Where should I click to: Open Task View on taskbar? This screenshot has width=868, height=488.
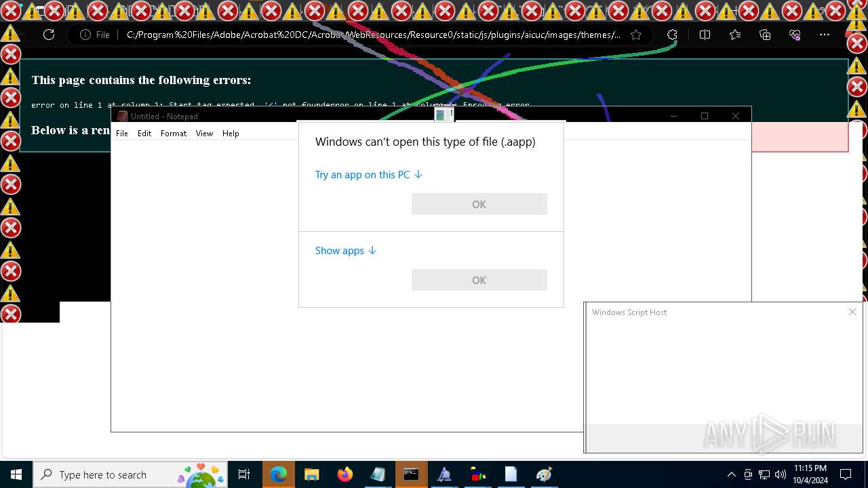(244, 474)
